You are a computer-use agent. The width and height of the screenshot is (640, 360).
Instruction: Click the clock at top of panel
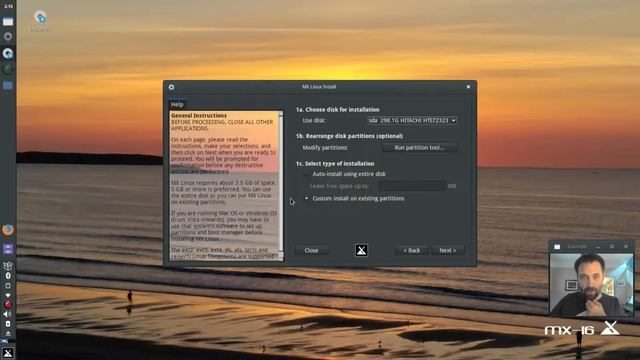pyautogui.click(x=8, y=7)
